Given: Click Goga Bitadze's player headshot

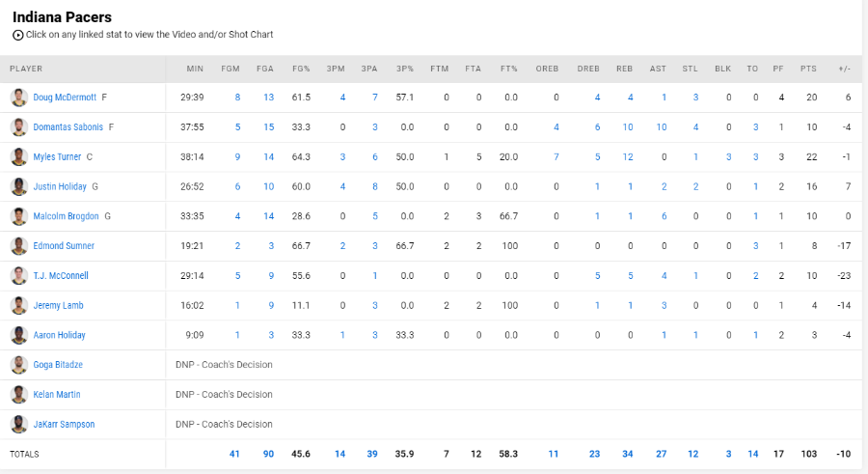Looking at the screenshot, I should coord(19,365).
